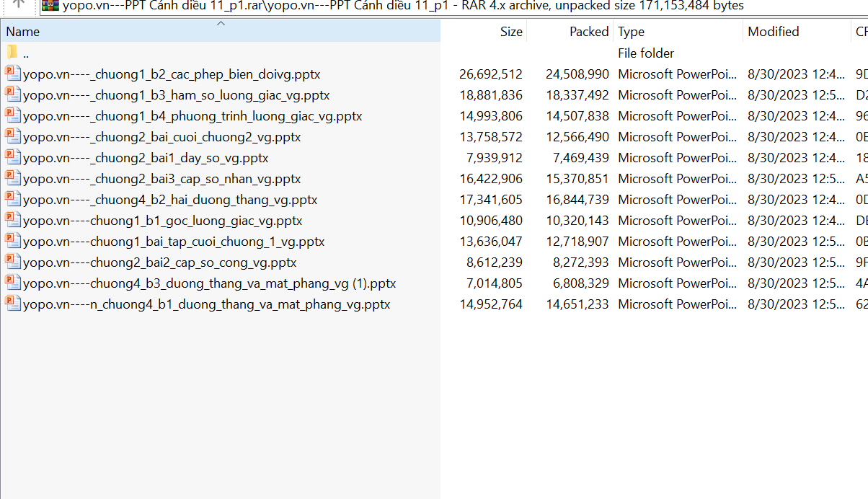
Task: Click the icon of chuong2_bai2_cap_so_cong_vg.pptx
Action: pyautogui.click(x=12, y=262)
